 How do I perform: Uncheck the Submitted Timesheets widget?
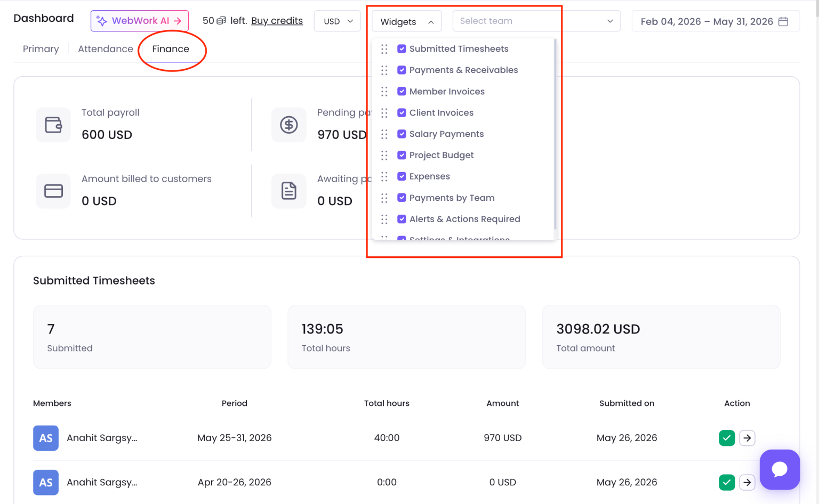pyautogui.click(x=402, y=49)
